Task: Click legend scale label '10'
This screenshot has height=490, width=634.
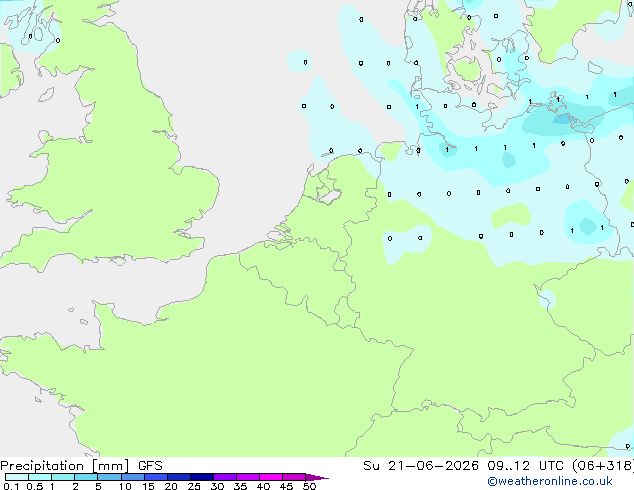Action: click(x=125, y=486)
